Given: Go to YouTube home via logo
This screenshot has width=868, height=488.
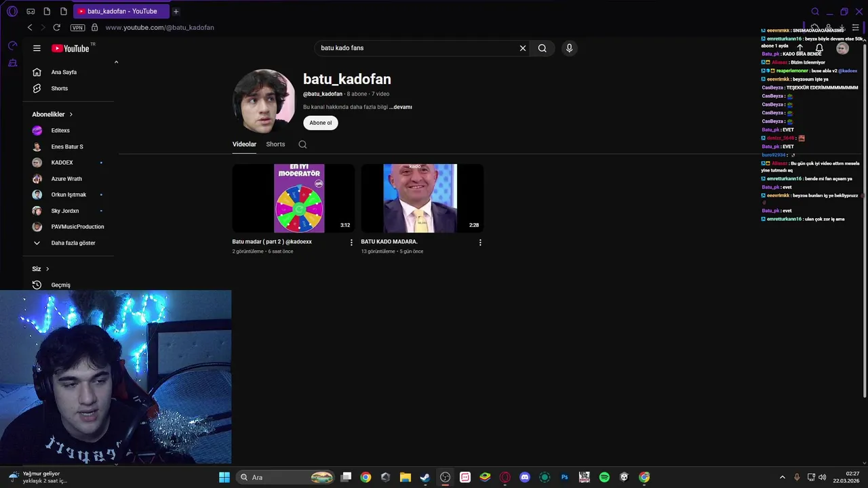Looking at the screenshot, I should [71, 48].
